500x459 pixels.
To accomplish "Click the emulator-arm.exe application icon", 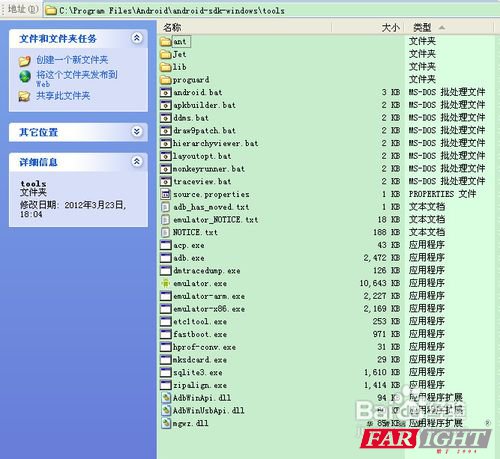I will tap(166, 296).
